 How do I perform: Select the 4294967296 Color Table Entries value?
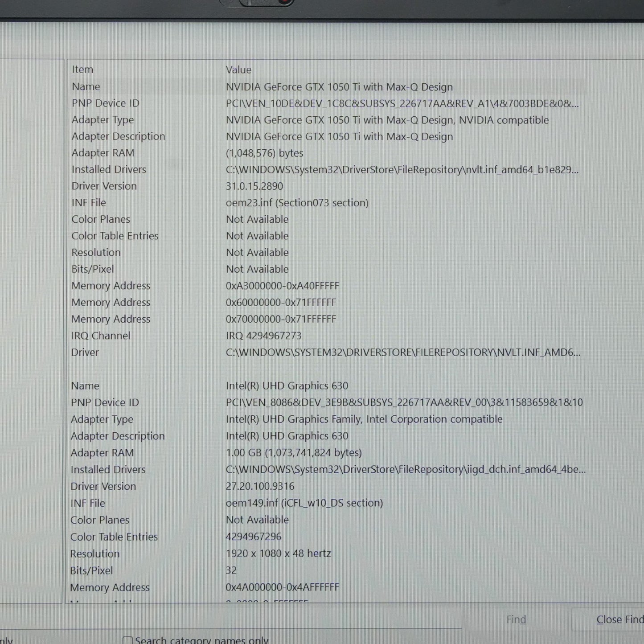click(x=254, y=537)
